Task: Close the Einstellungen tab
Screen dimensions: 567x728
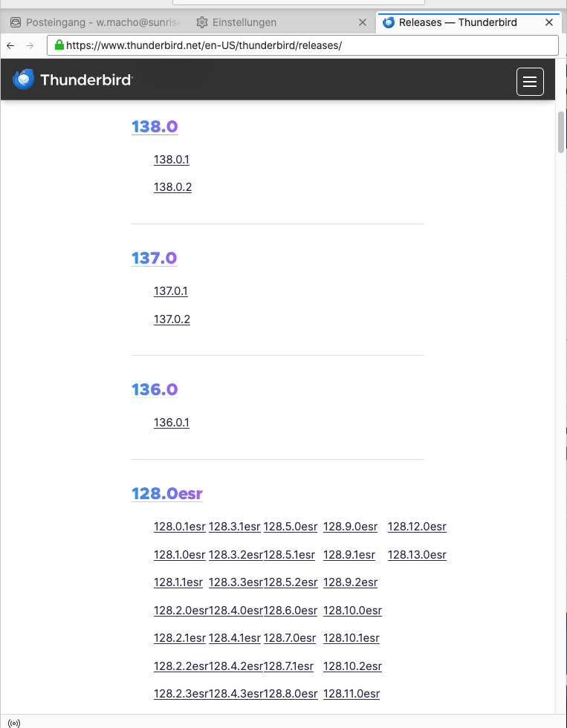Action: [363, 23]
